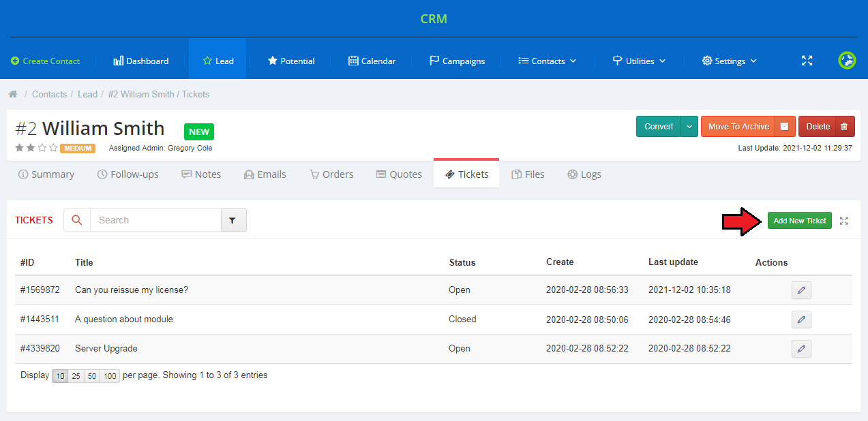Click the search magnifier icon
Image resolution: width=868 pixels, height=421 pixels.
pos(77,220)
